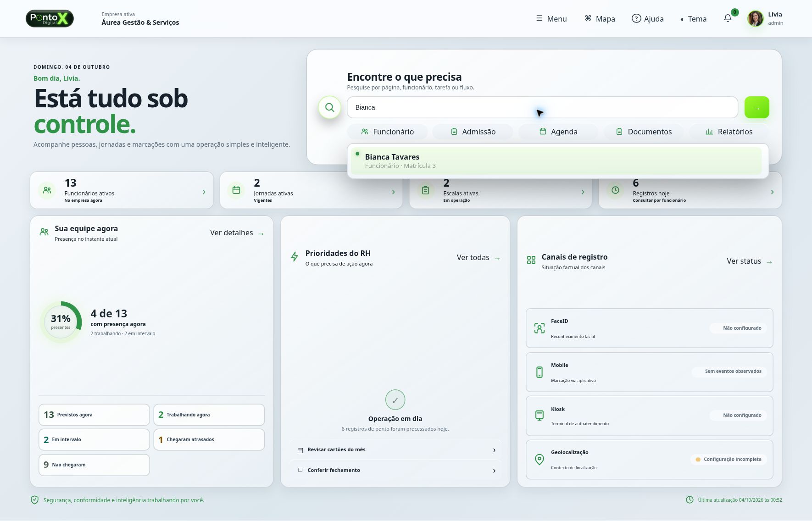This screenshot has height=521, width=812.
Task: Select the Relatórios search filter chip
Action: [x=729, y=132]
